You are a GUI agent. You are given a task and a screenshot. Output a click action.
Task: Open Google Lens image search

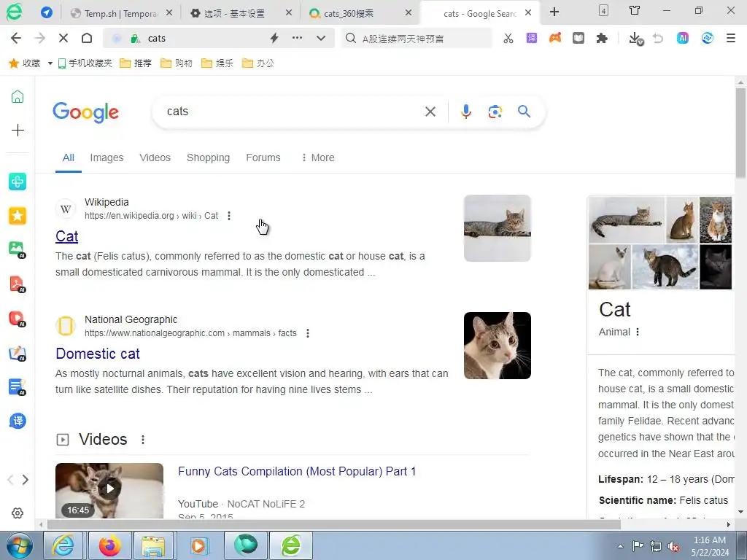click(x=495, y=112)
